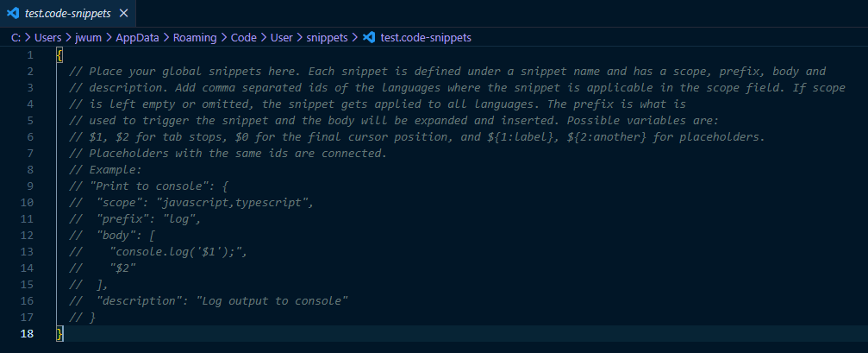
Task: Click the closing brace on line 18
Action: pyautogui.click(x=59, y=334)
